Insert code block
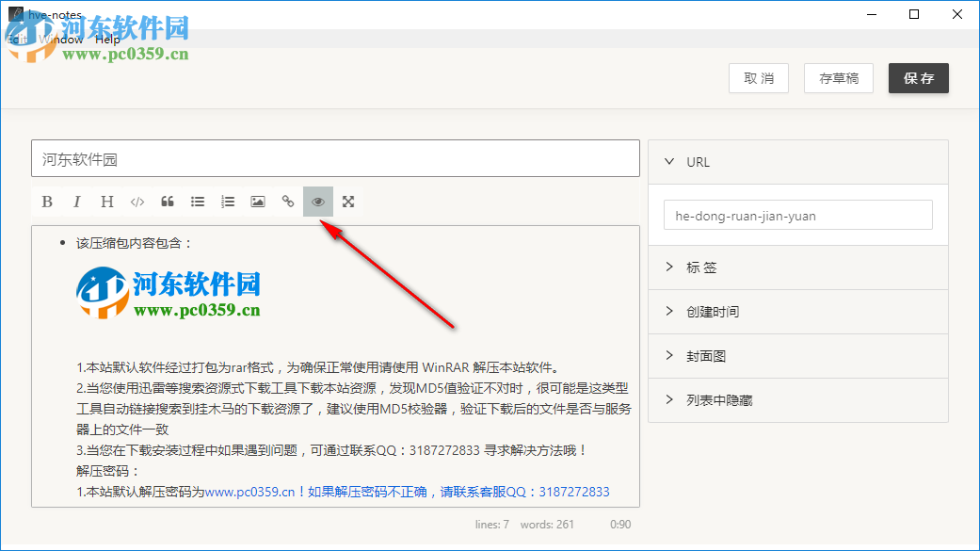 point(137,202)
